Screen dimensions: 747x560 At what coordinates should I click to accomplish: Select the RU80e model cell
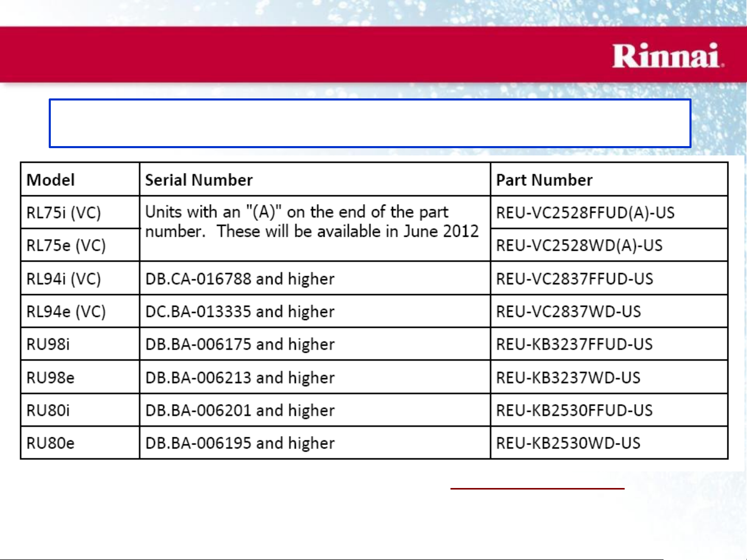(50, 443)
